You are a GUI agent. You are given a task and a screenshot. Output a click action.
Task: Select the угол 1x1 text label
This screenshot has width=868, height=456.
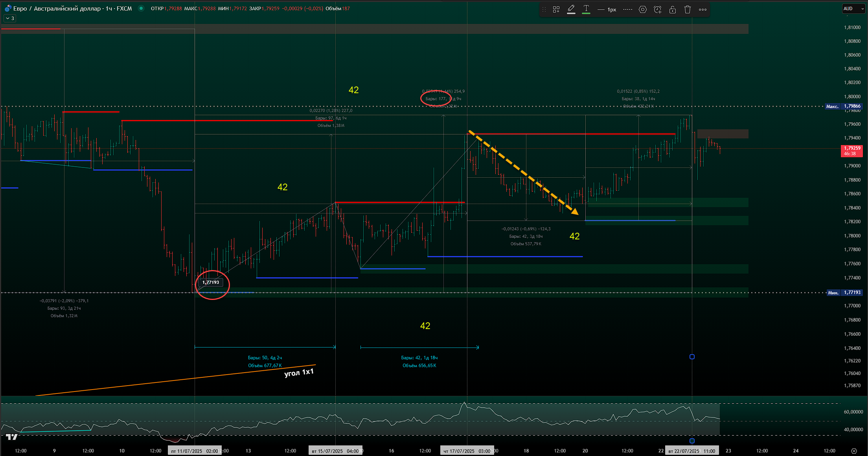(299, 372)
